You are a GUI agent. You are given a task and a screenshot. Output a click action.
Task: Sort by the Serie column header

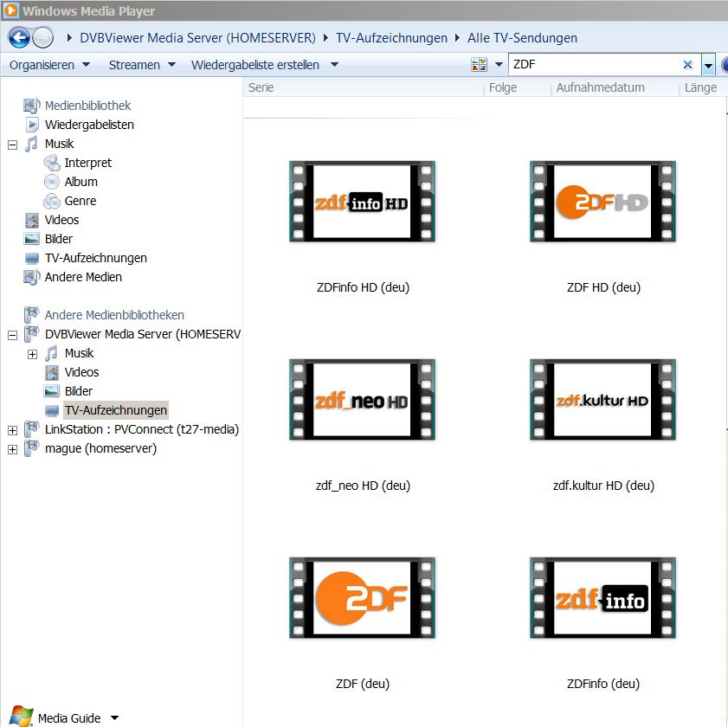(x=363, y=87)
